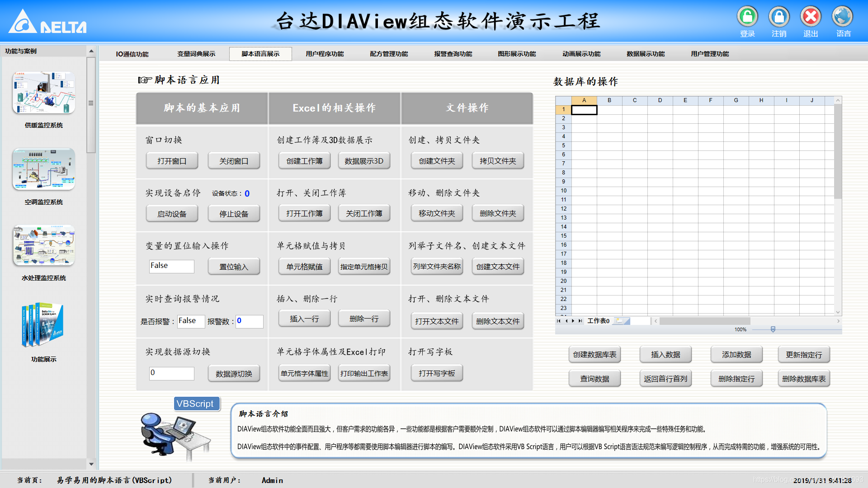Click 插入数据 in the database operations area
The image size is (868, 488).
pyautogui.click(x=665, y=354)
